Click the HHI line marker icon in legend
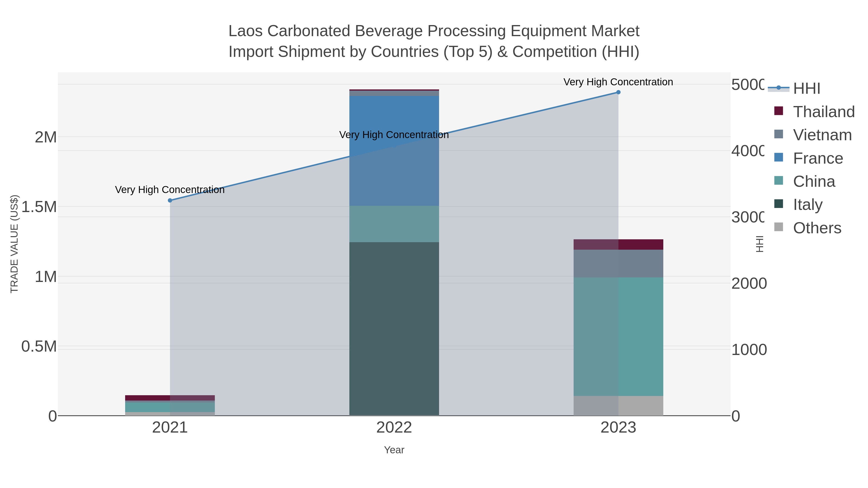Screen dimensions: 868x488 point(778,88)
